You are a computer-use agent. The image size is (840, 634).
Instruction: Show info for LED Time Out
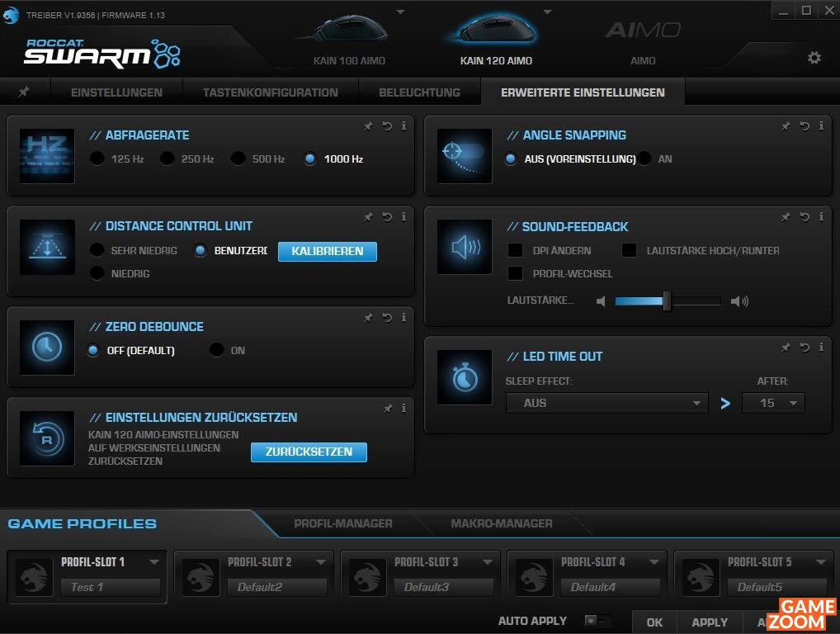(x=821, y=348)
